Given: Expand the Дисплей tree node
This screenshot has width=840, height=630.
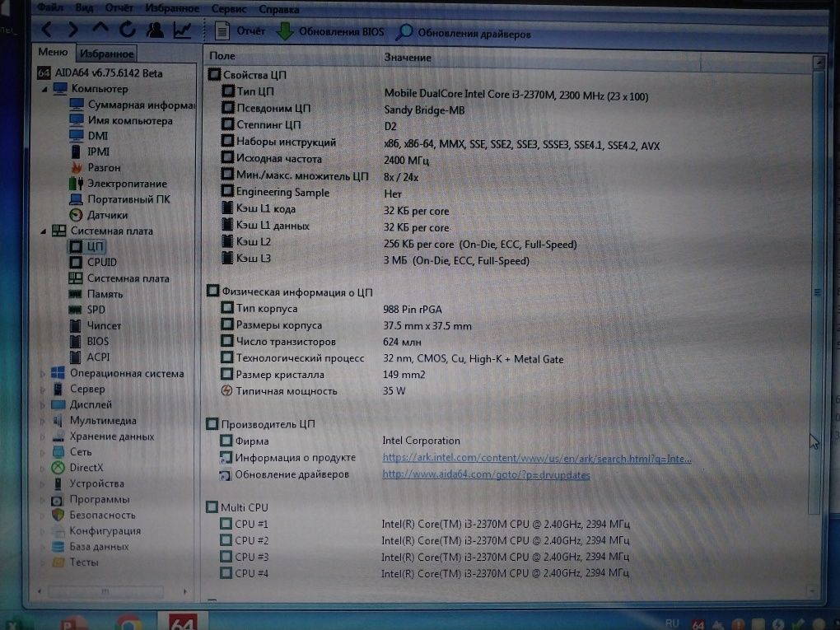Looking at the screenshot, I should [x=42, y=405].
